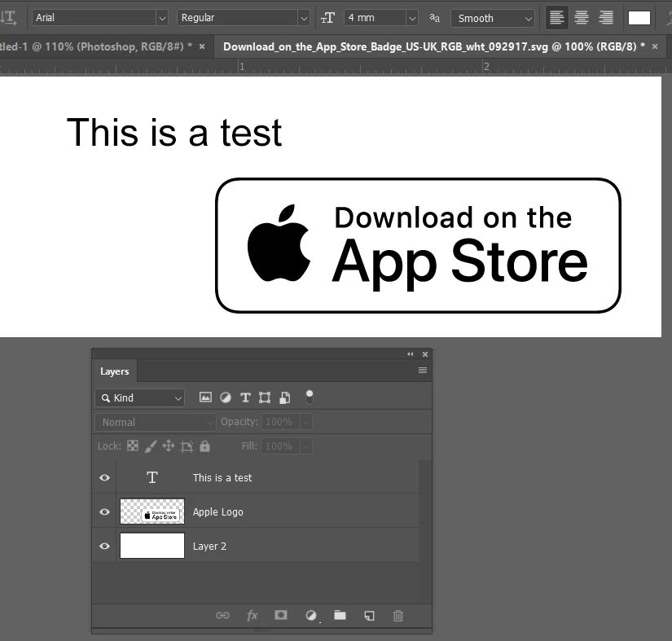The width and height of the screenshot is (672, 641).
Task: Click the This is a test canvas text
Action: 174,133
